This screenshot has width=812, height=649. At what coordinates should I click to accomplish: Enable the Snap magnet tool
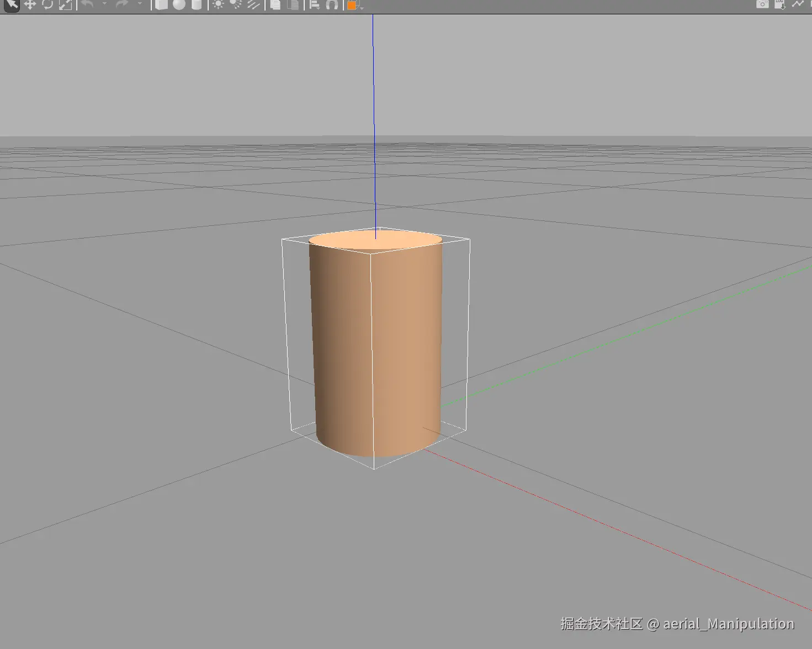(x=332, y=5)
